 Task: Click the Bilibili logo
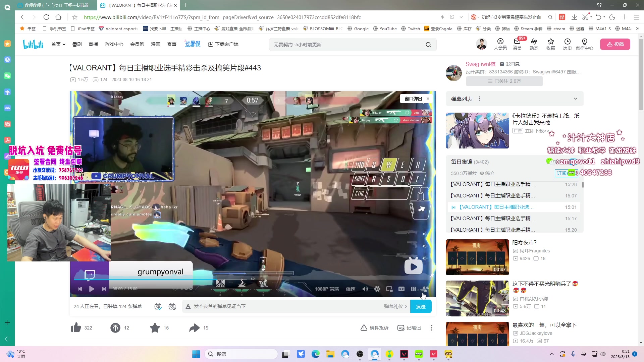pos(33,44)
